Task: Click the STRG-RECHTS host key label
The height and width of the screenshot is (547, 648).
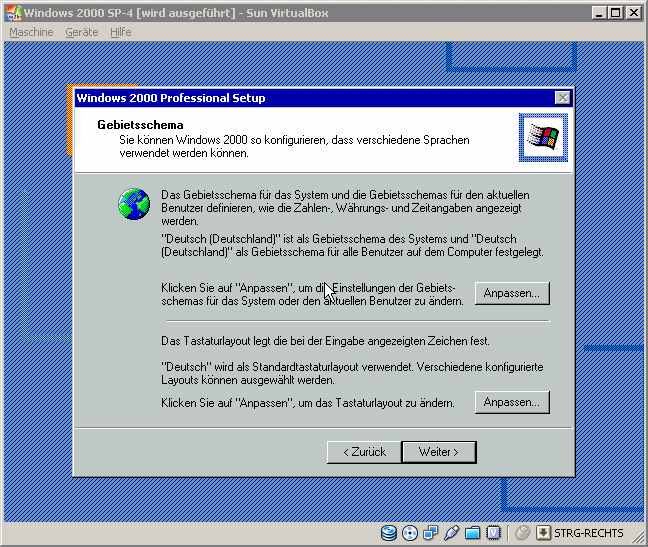Action: [588, 533]
